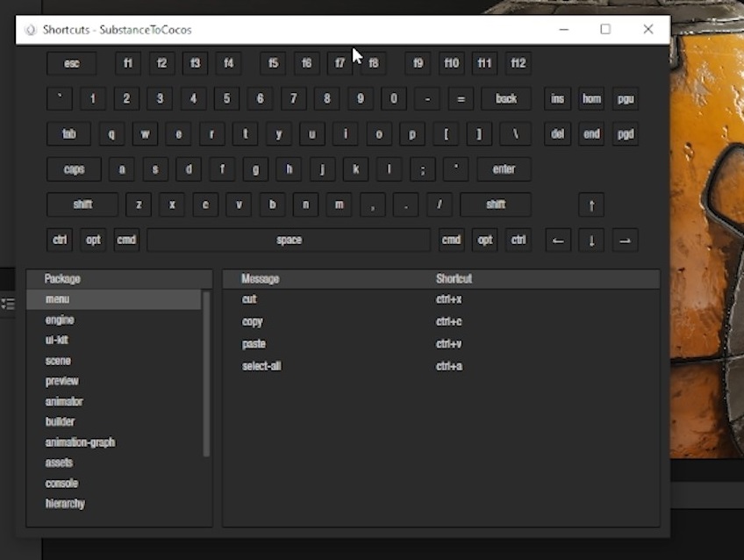
Task: Click the select-all message entry
Action: [261, 366]
